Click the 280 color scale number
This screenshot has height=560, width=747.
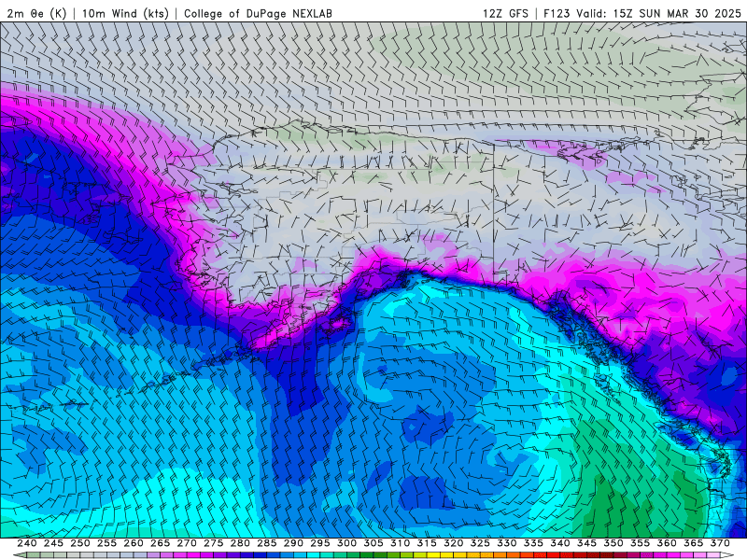click(240, 543)
